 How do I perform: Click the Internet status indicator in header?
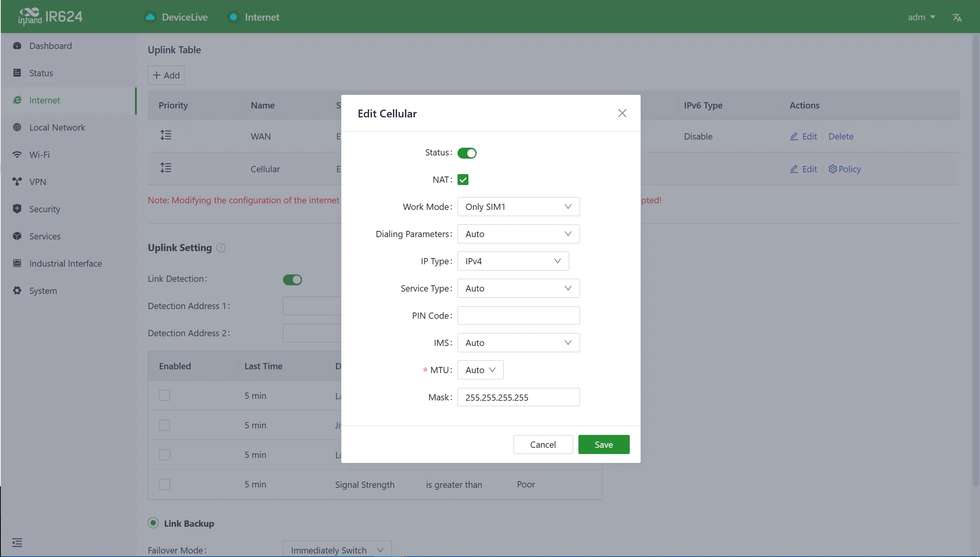pyautogui.click(x=234, y=17)
